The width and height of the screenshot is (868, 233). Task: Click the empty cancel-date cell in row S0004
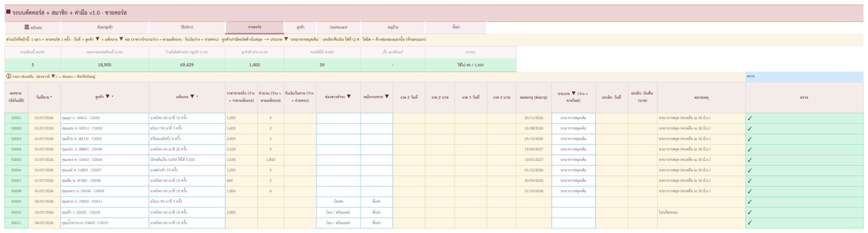click(611, 149)
